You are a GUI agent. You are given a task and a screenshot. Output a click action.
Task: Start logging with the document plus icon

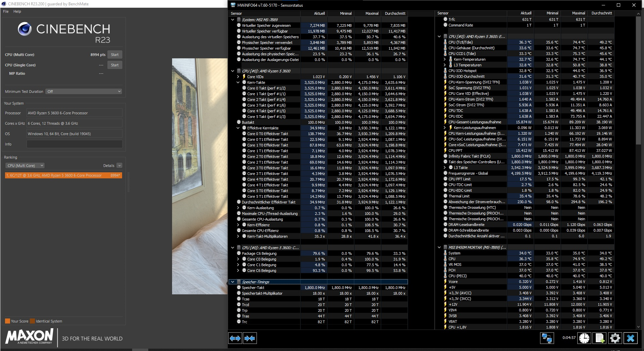coord(600,338)
